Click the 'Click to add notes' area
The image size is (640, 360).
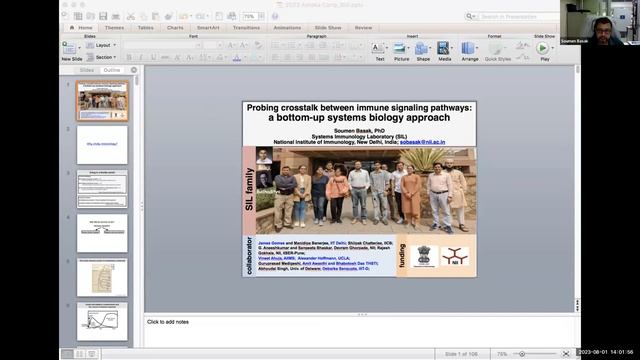(359, 331)
